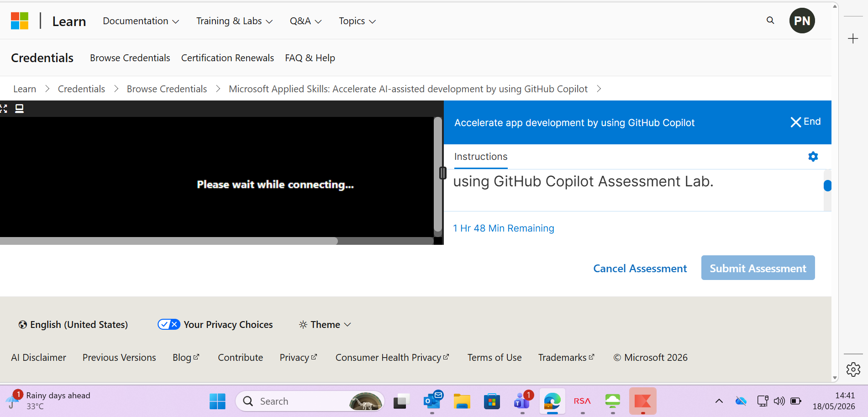Open the PN profile avatar
The image size is (868, 417).
(x=802, y=21)
